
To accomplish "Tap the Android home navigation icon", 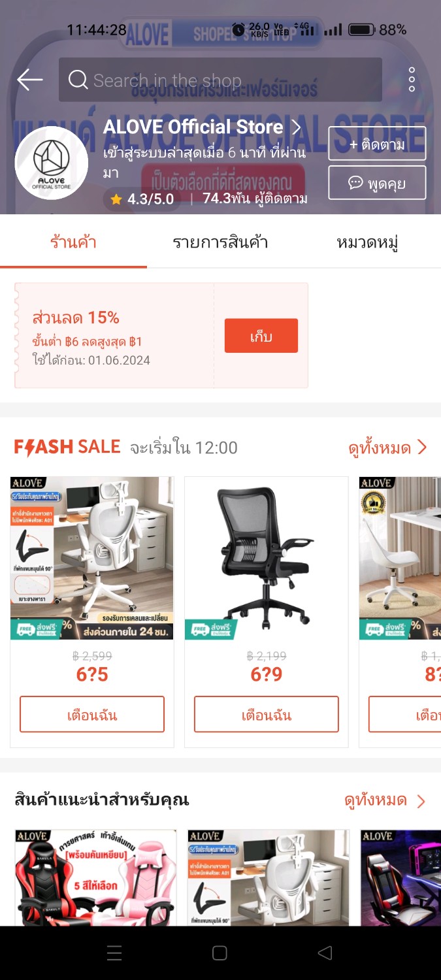I will [x=220, y=953].
